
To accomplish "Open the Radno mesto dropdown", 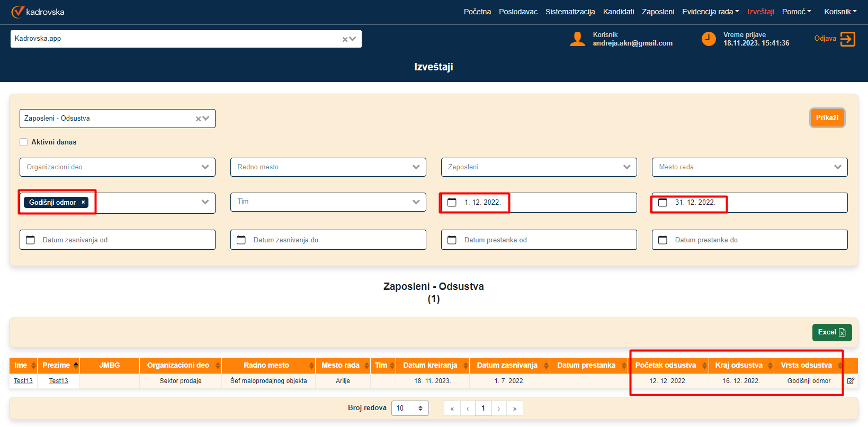I will pyautogui.click(x=416, y=167).
